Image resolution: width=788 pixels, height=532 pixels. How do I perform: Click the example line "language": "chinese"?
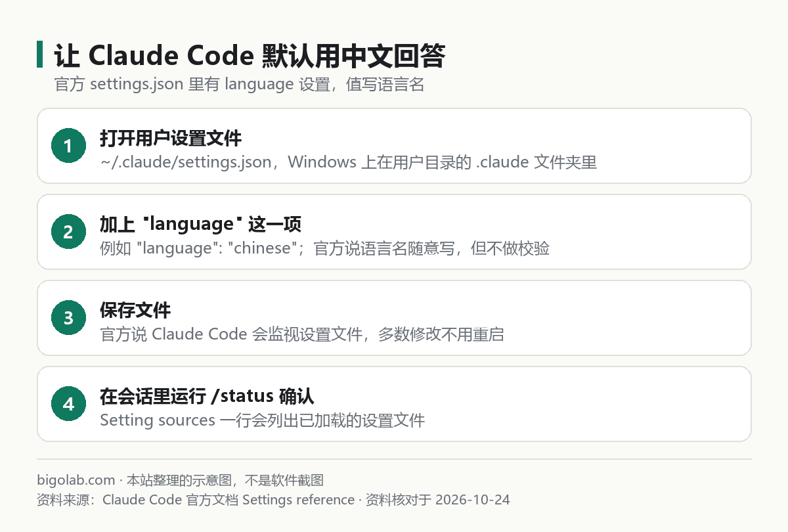point(324,248)
